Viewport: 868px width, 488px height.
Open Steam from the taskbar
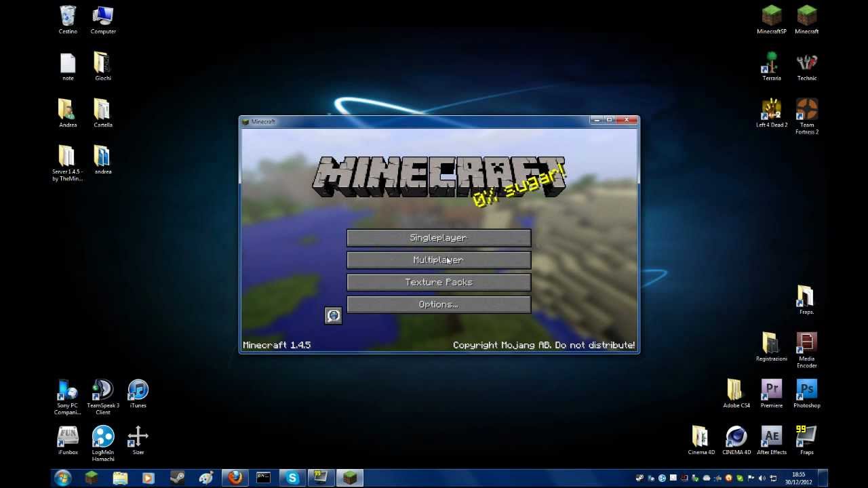coord(178,479)
